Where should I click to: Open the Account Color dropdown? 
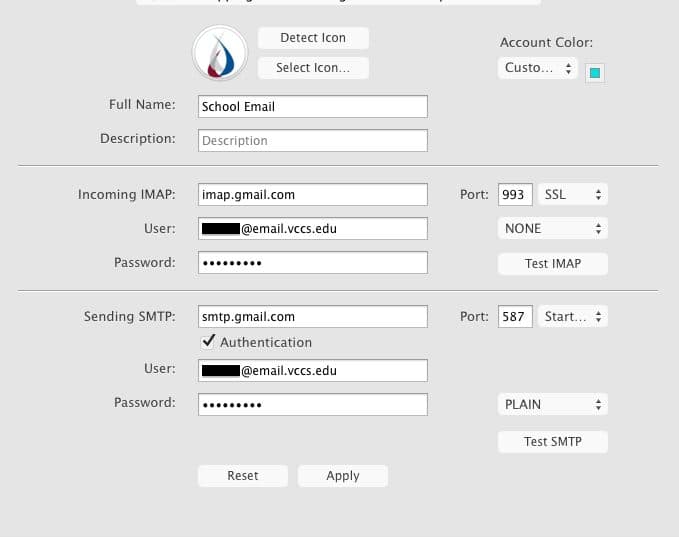point(538,68)
